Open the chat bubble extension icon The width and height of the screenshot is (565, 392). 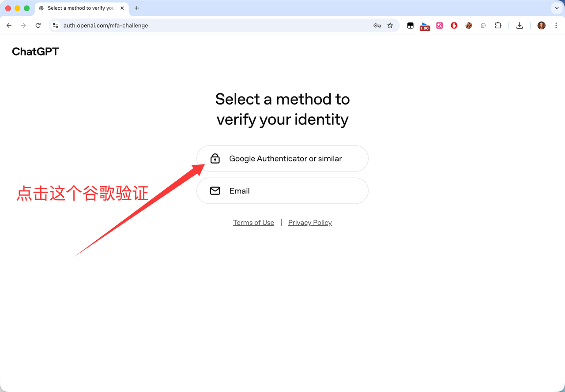coord(483,26)
